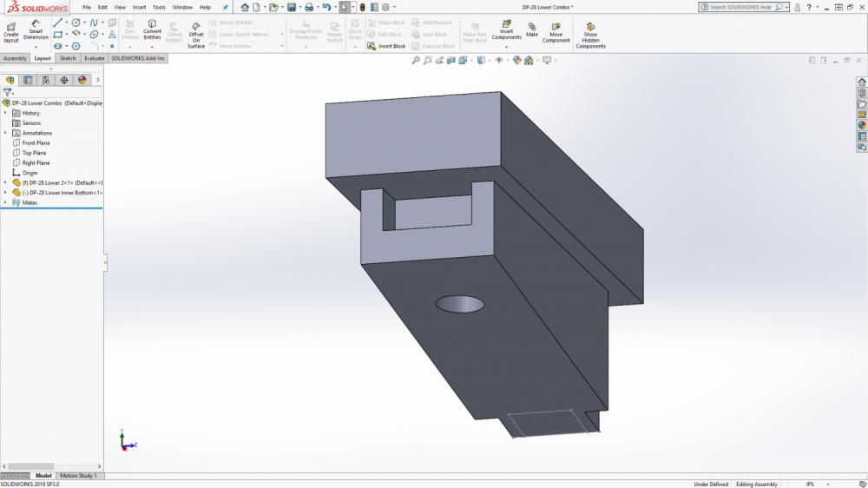The height and width of the screenshot is (488, 868).
Task: Select the Front Plane in the tree
Action: [36, 142]
